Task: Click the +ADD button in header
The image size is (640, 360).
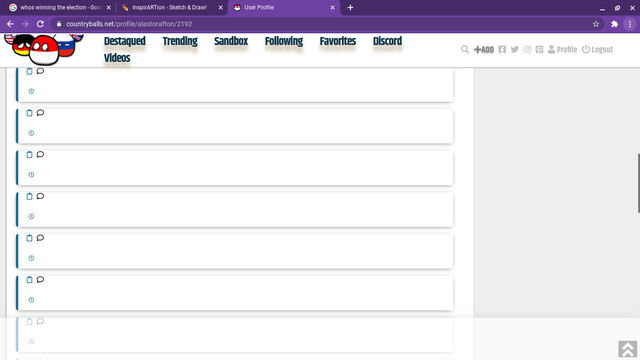Action: coord(484,50)
